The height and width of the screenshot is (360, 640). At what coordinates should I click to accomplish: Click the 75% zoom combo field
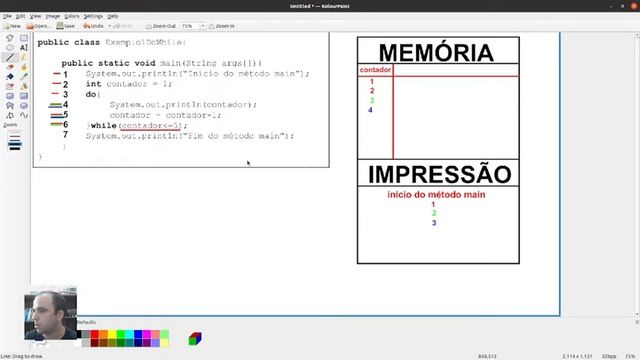[190, 26]
